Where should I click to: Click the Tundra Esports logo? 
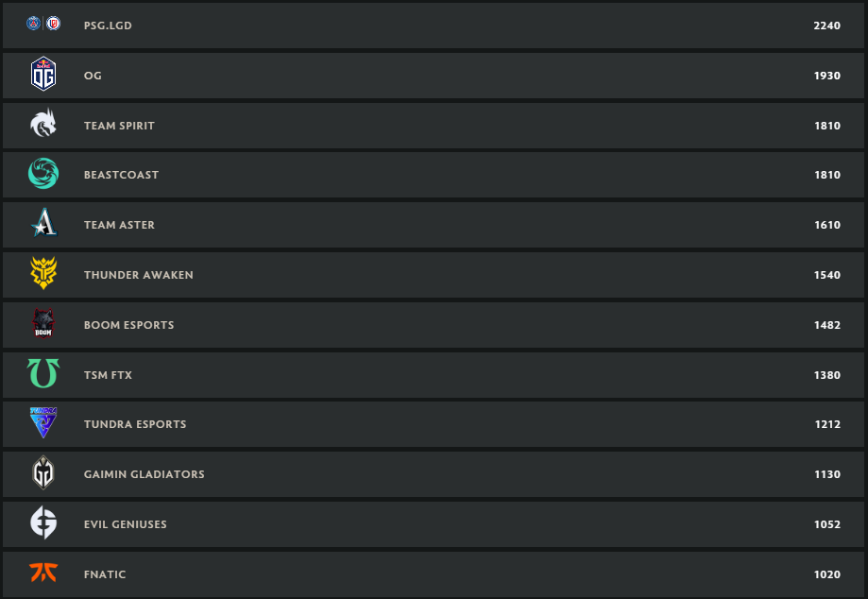click(43, 424)
